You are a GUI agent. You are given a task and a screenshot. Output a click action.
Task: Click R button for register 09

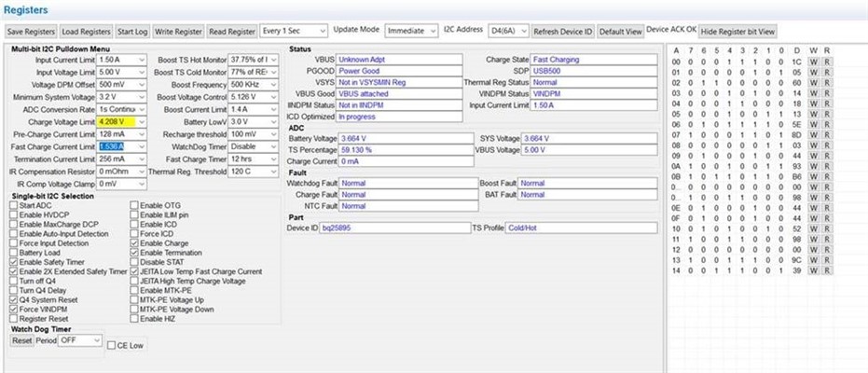(x=826, y=156)
